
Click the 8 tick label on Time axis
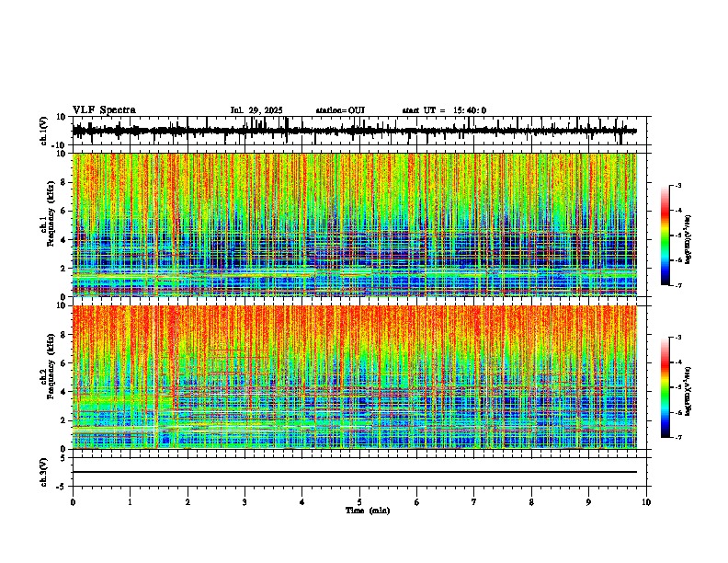(531, 502)
